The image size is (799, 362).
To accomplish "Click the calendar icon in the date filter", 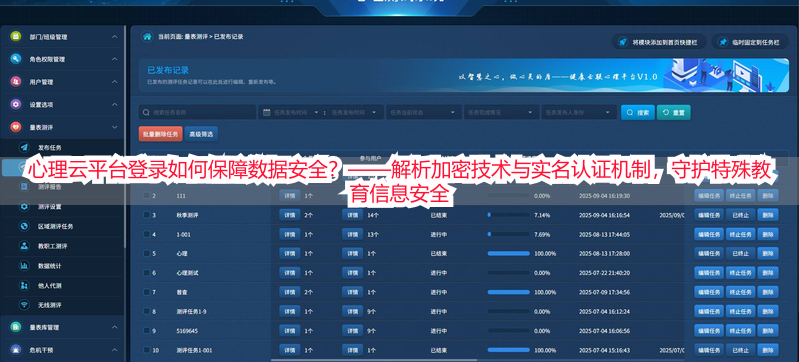I will (266, 113).
